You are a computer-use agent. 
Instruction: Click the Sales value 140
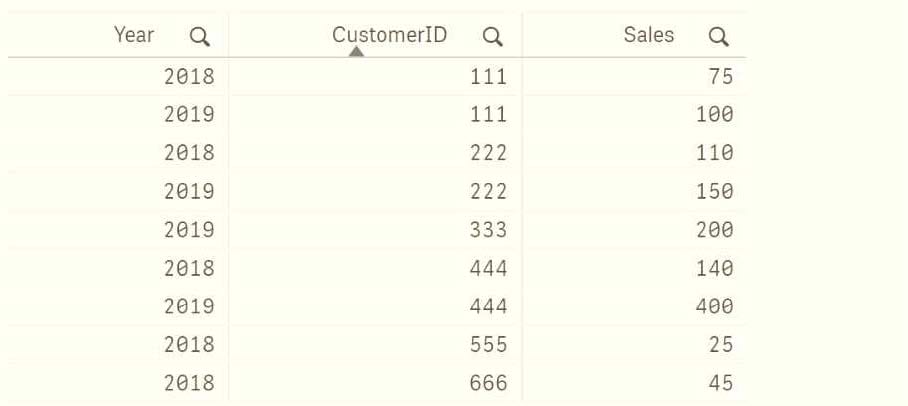pos(714,268)
